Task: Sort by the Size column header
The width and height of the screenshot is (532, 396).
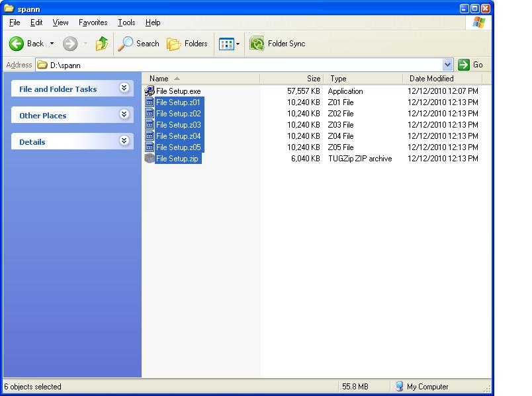Action: [292, 79]
